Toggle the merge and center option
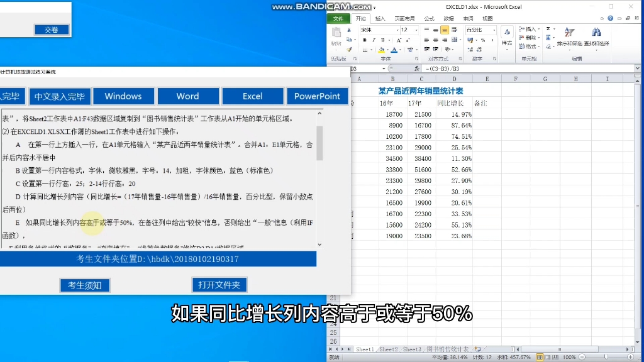The image size is (644, 362). coord(455,40)
